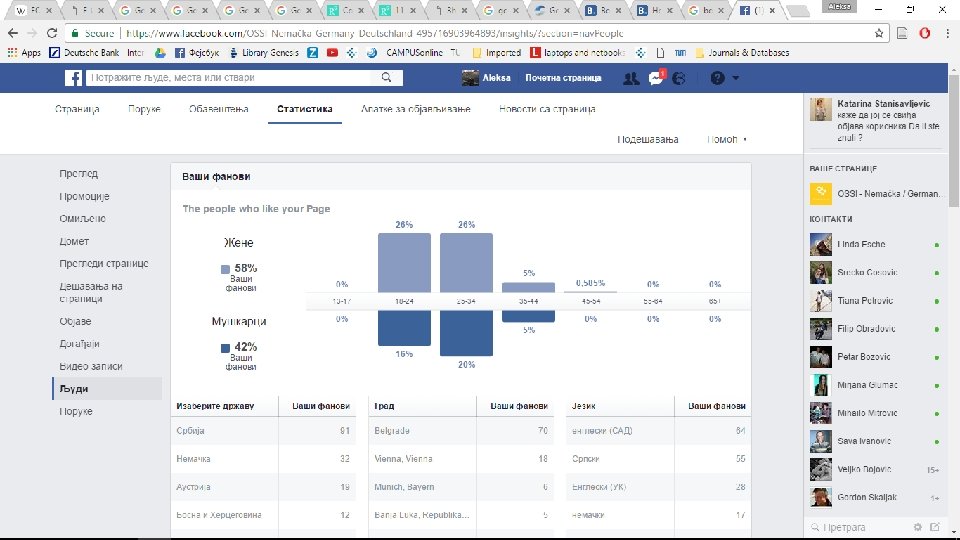Switch to Поруке tab at top

144,109
